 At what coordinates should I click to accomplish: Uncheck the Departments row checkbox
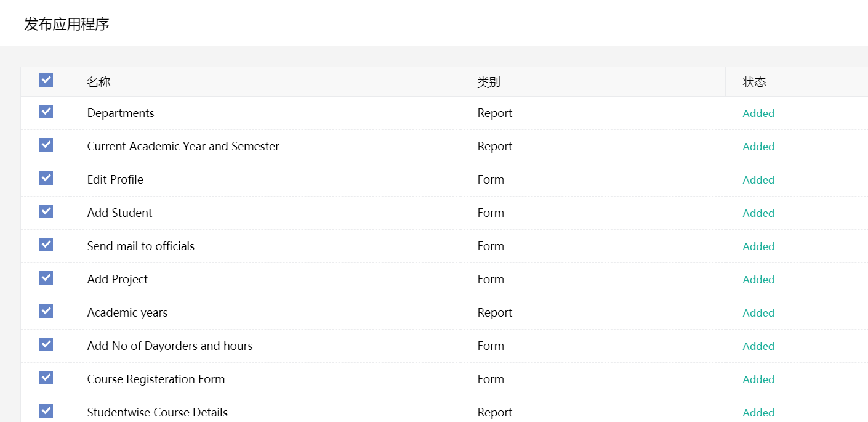pos(46,112)
